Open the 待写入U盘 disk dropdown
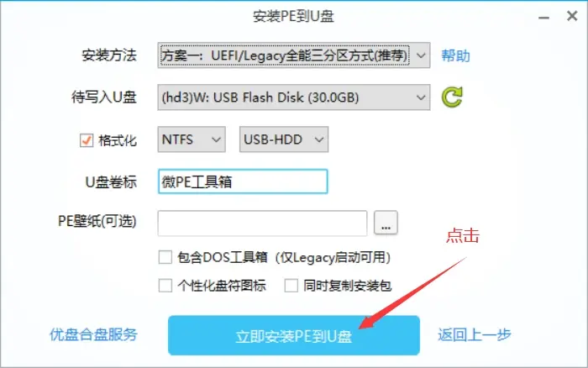 (x=294, y=97)
